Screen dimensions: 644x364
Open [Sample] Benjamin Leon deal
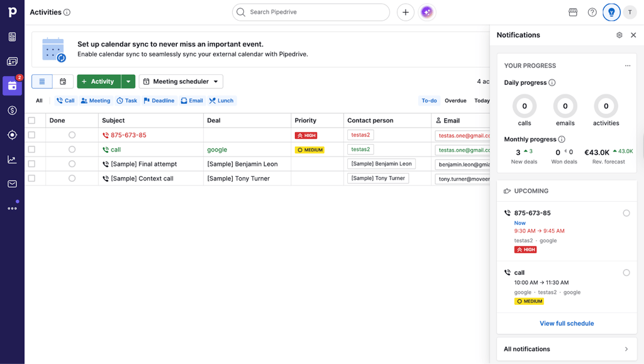pyautogui.click(x=242, y=163)
